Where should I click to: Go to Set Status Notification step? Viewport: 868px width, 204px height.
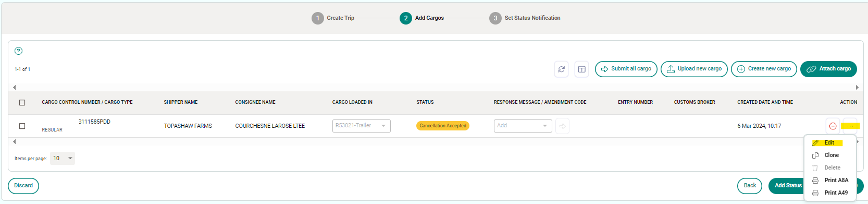(x=525, y=18)
